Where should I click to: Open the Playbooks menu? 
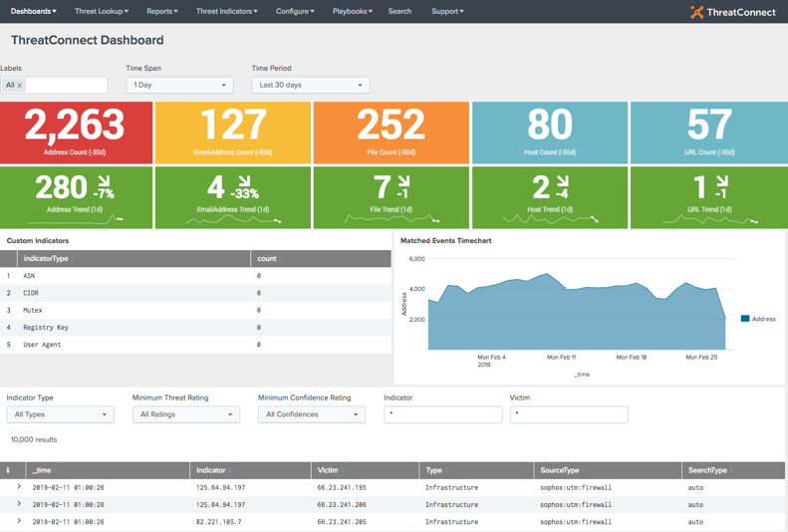coord(353,11)
